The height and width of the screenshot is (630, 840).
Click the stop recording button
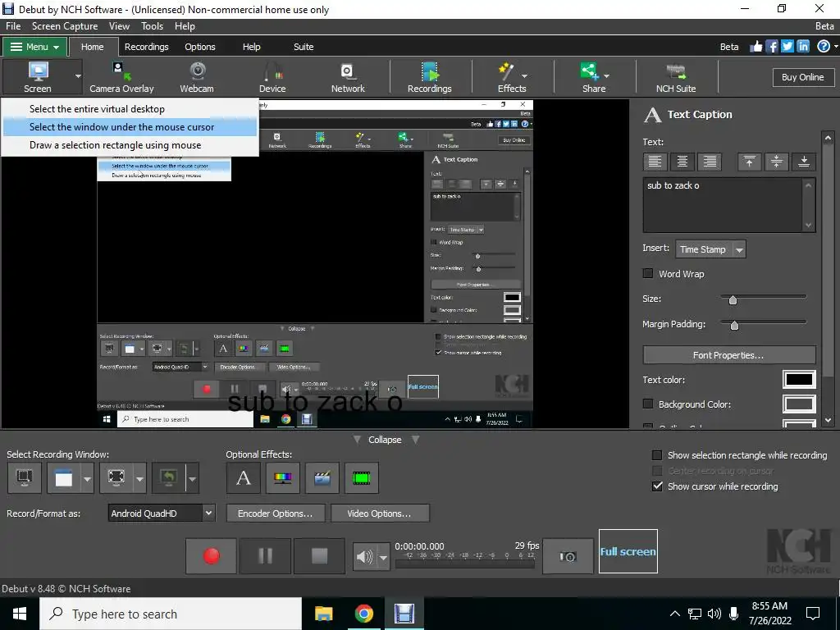[319, 556]
